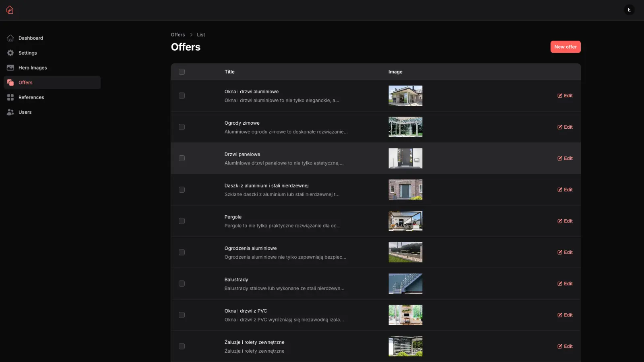Edit the Okna i drzwi aluminiowe offer
The width and height of the screenshot is (644, 362).
pos(565,96)
